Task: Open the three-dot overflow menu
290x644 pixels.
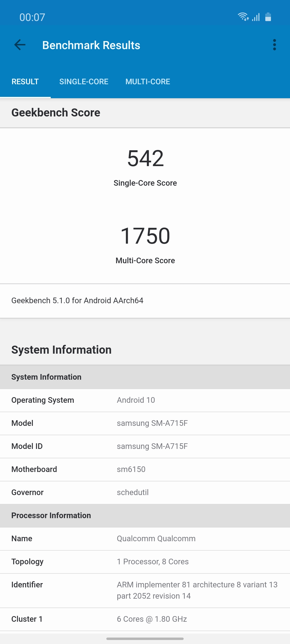Action: pyautogui.click(x=274, y=45)
